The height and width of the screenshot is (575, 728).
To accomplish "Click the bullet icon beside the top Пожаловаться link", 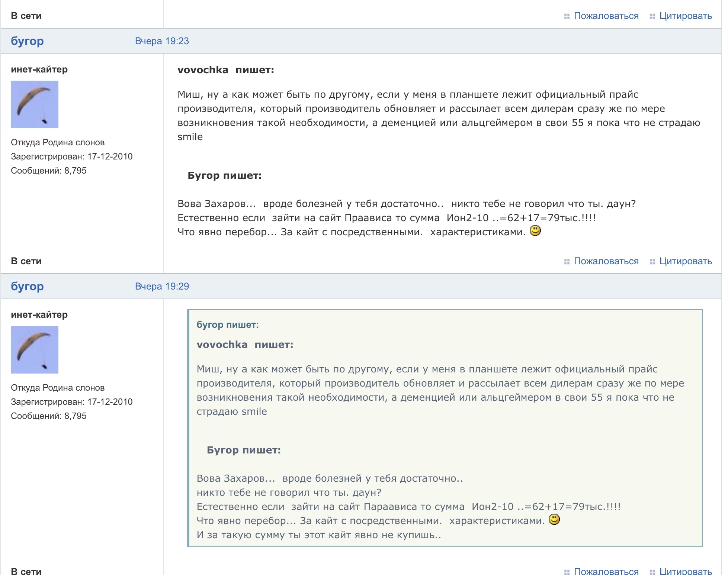I will click(x=567, y=16).
